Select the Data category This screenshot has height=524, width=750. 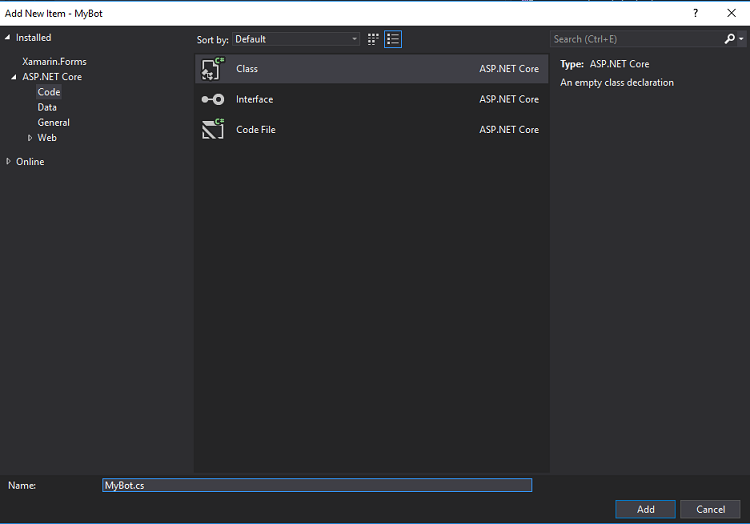coord(47,107)
